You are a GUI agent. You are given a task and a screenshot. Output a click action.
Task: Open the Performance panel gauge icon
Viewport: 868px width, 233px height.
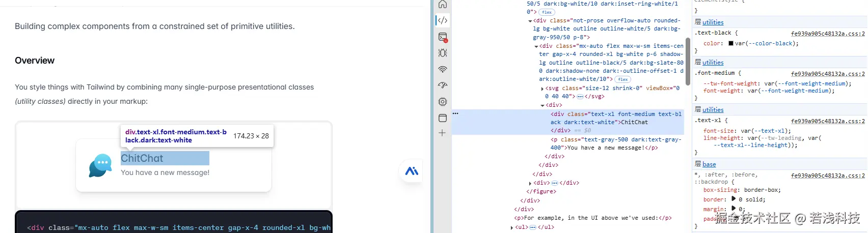[443, 85]
